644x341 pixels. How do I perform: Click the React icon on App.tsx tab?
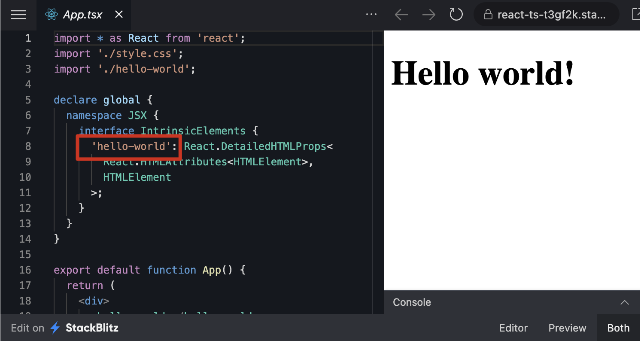(52, 15)
